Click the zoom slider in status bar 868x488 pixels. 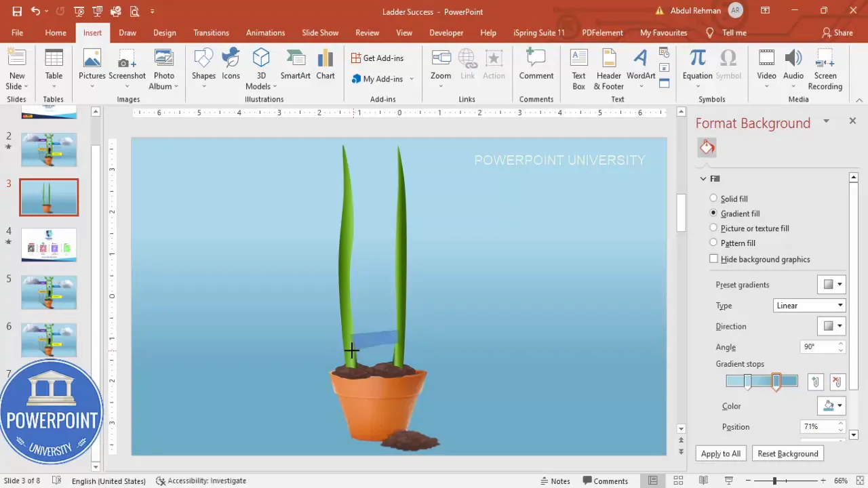click(774, 481)
